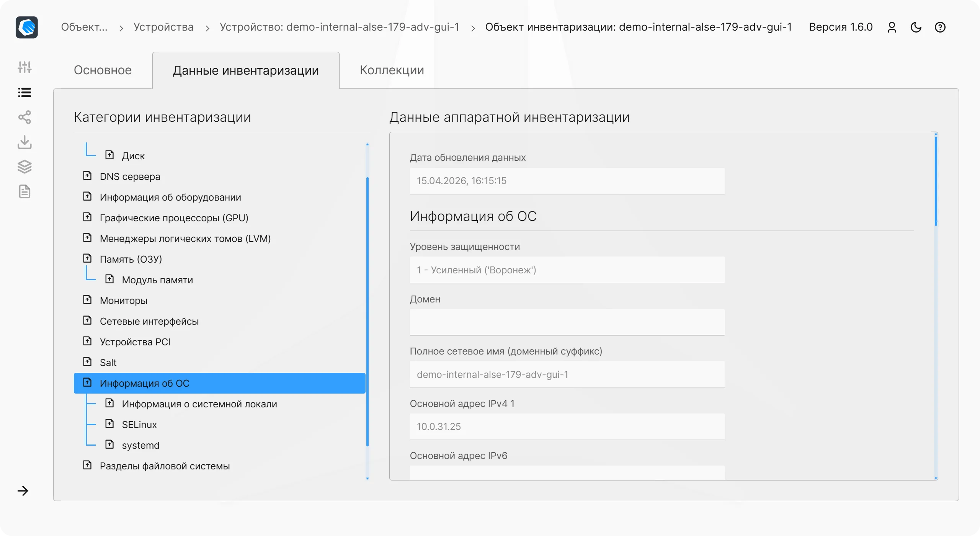Expand the sidebar with the arrow icon
The height and width of the screenshot is (536, 980).
(x=23, y=491)
